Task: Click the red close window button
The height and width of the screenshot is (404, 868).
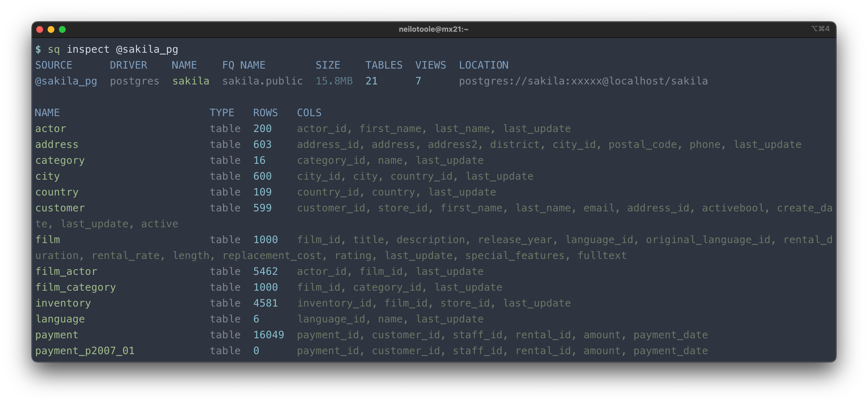Action: point(40,29)
